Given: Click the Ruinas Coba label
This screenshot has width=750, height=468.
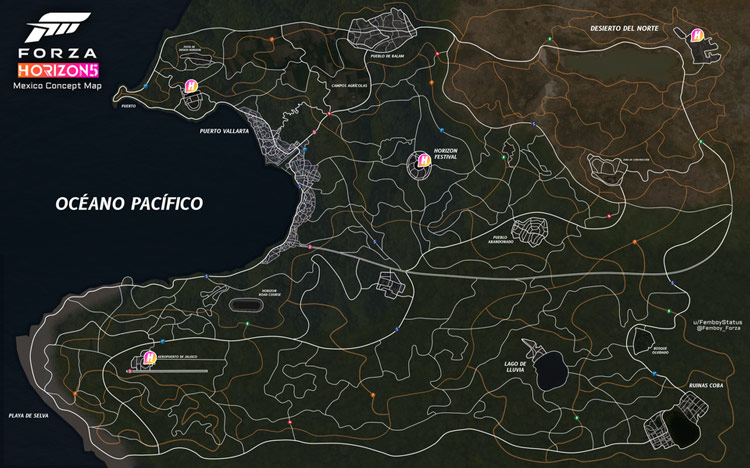Looking at the screenshot, I should point(706,385).
